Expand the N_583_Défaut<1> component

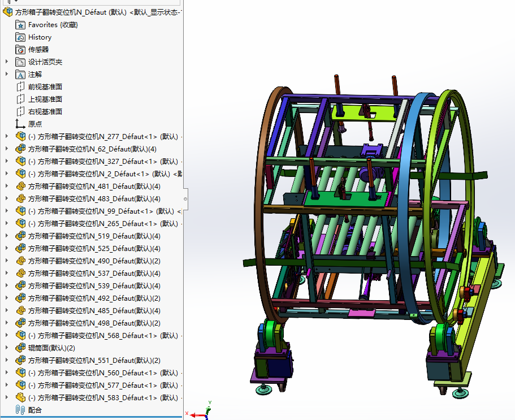(7, 397)
